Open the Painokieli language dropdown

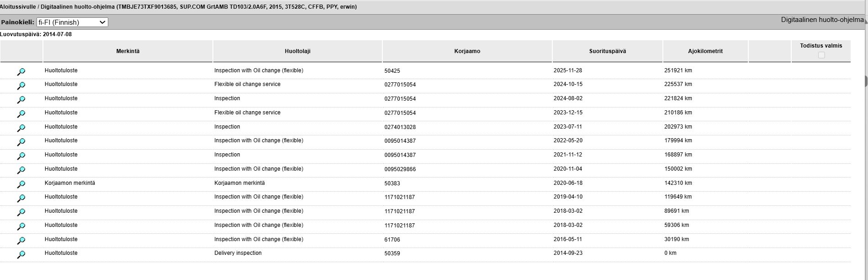click(72, 22)
